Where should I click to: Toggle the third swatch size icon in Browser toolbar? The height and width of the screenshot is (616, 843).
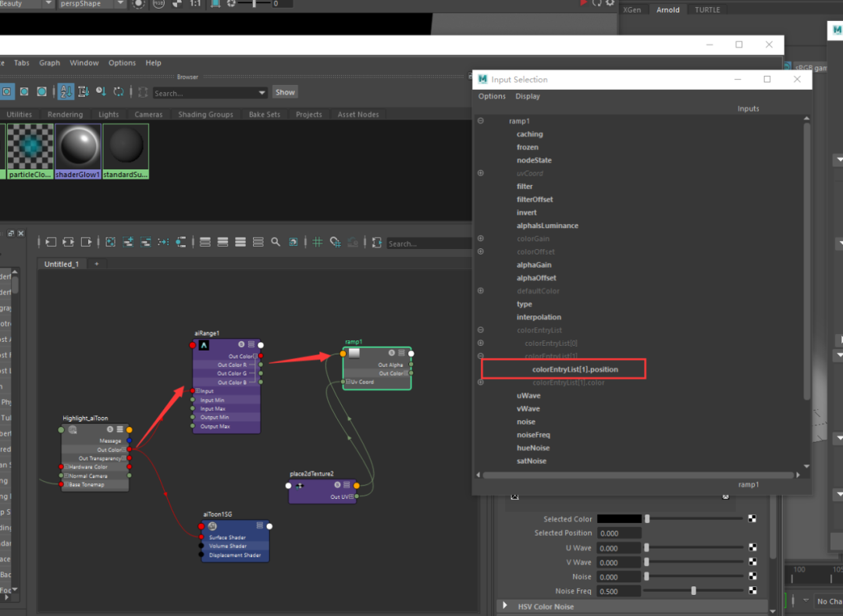click(41, 92)
